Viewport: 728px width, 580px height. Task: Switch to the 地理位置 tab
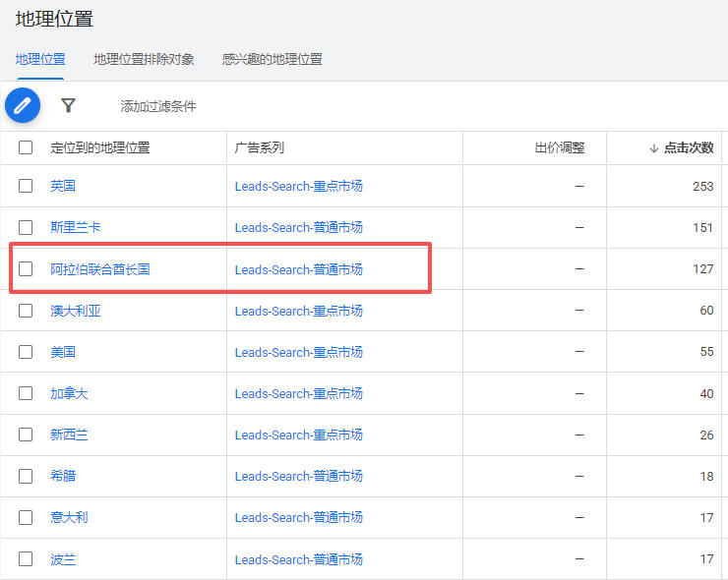click(40, 59)
